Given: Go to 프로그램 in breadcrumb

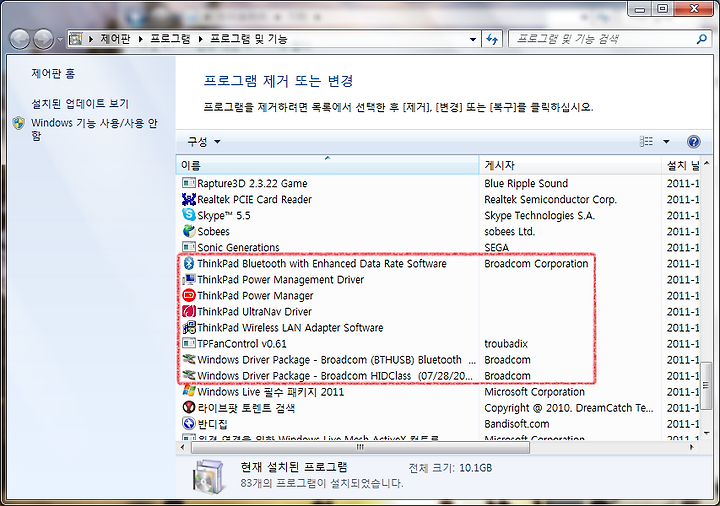Looking at the screenshot, I should coord(170,39).
